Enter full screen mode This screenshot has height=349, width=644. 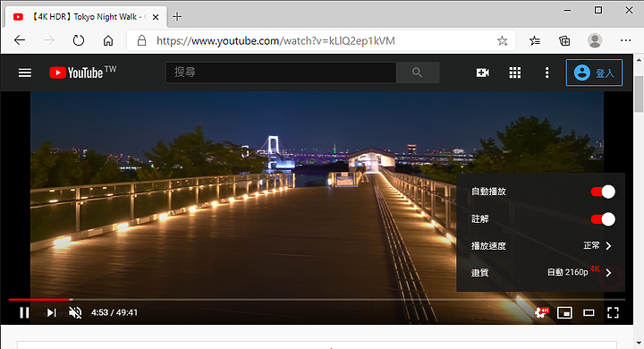click(613, 313)
